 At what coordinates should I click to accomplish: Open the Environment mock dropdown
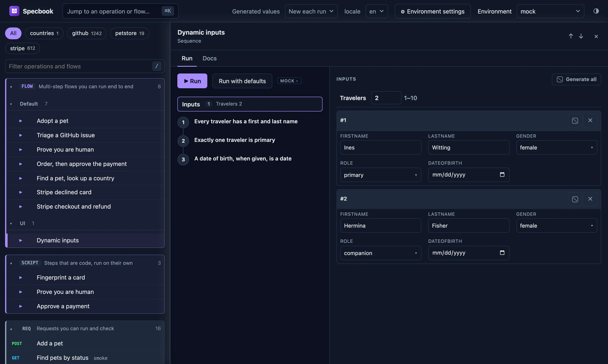click(550, 11)
